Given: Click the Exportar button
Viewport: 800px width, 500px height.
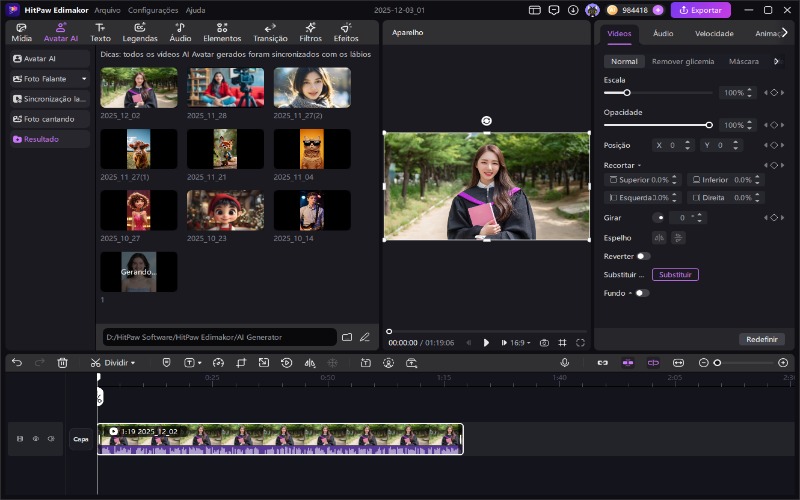Looking at the screenshot, I should click(700, 10).
